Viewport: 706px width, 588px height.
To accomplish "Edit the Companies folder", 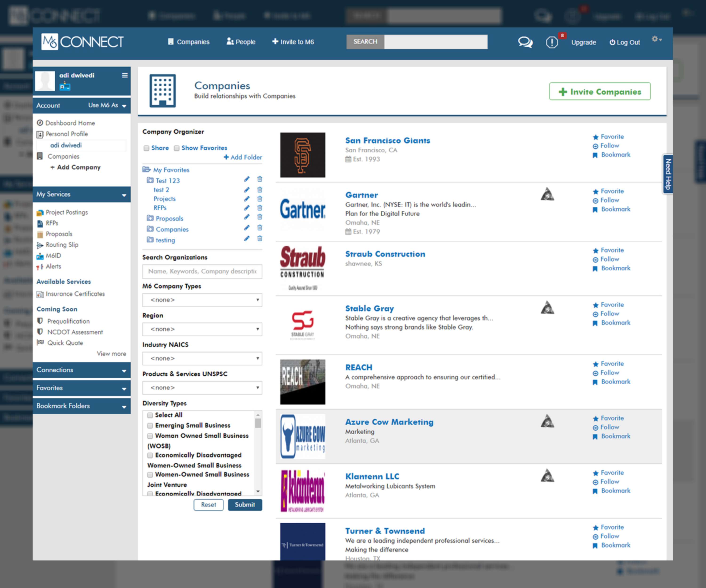I will point(247,228).
